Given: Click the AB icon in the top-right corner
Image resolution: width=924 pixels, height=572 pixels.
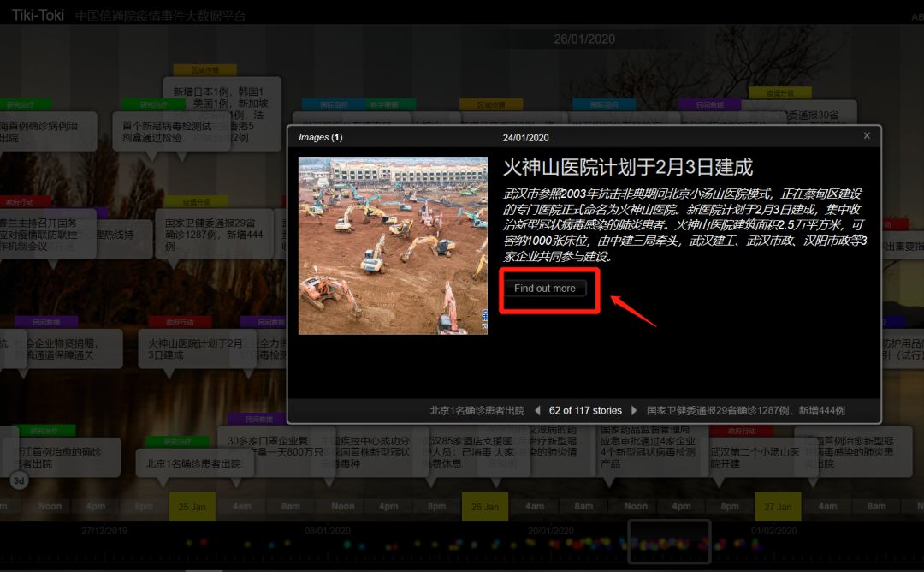Looking at the screenshot, I should (x=916, y=14).
